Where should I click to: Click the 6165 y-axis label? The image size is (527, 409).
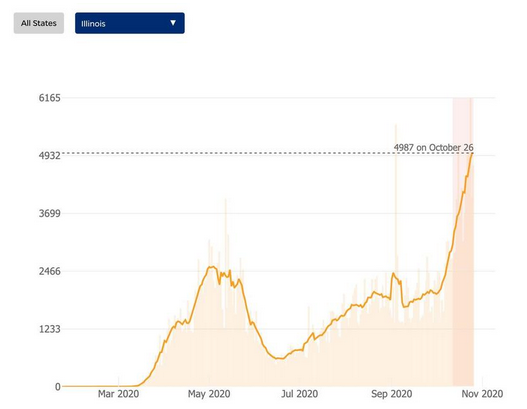coord(49,98)
